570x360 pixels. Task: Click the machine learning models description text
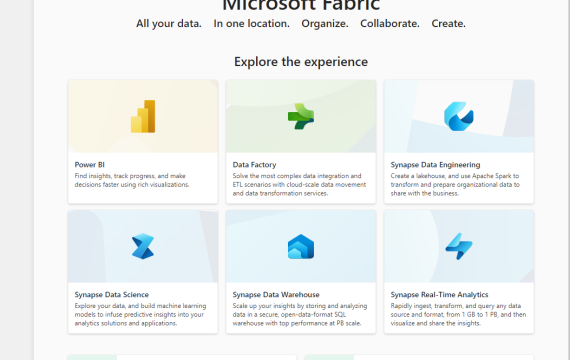click(140, 315)
